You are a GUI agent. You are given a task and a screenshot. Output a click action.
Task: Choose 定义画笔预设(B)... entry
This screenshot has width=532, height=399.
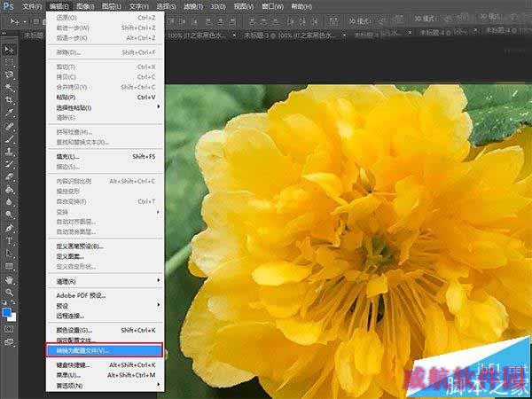click(106, 246)
